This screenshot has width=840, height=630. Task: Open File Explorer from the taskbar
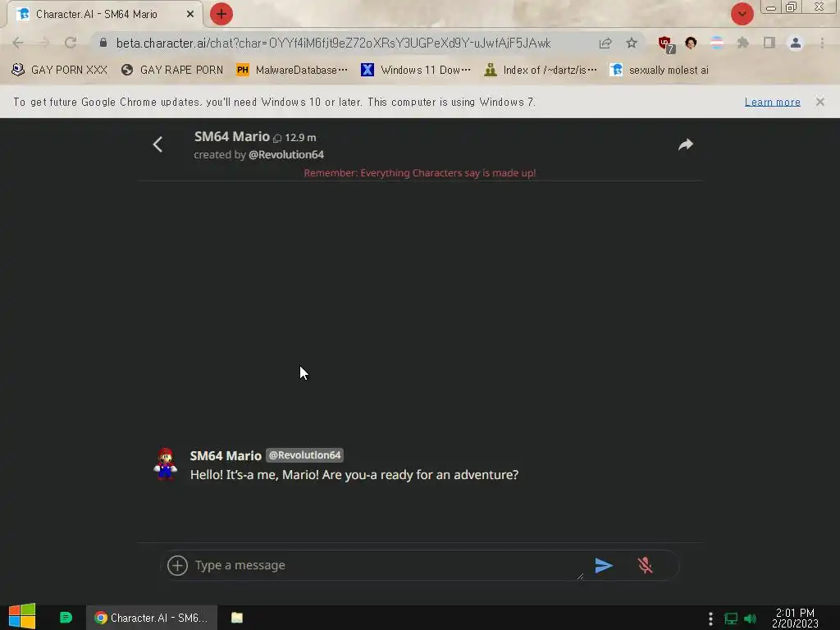(237, 618)
